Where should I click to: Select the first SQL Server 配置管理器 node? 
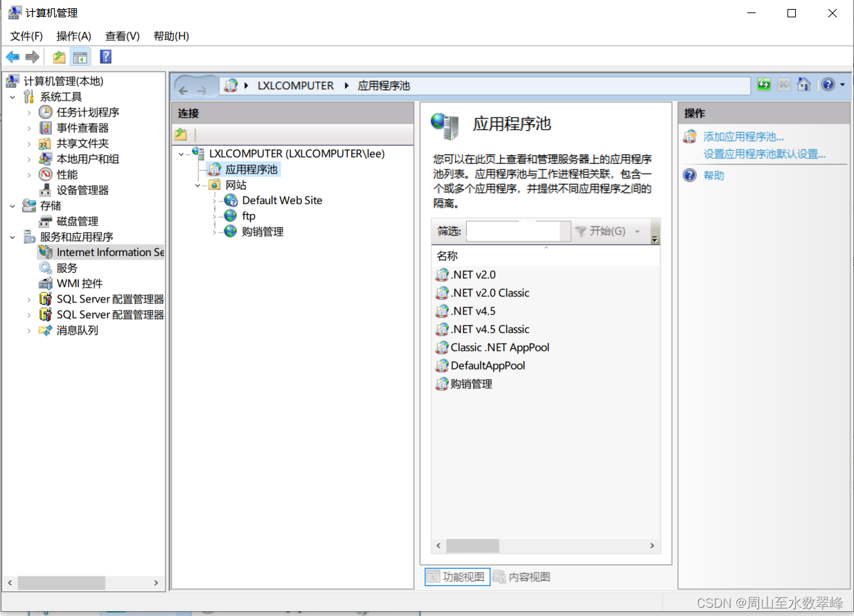(x=110, y=299)
